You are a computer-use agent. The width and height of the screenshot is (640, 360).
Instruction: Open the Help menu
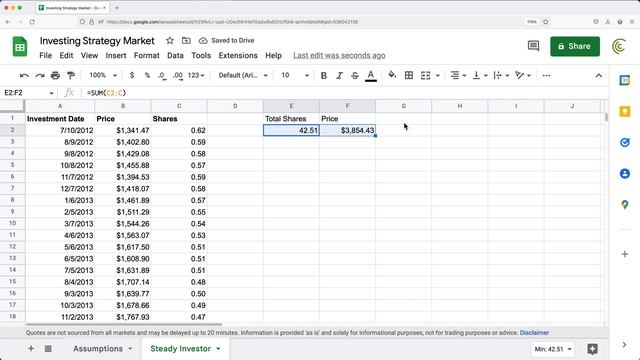point(273,56)
